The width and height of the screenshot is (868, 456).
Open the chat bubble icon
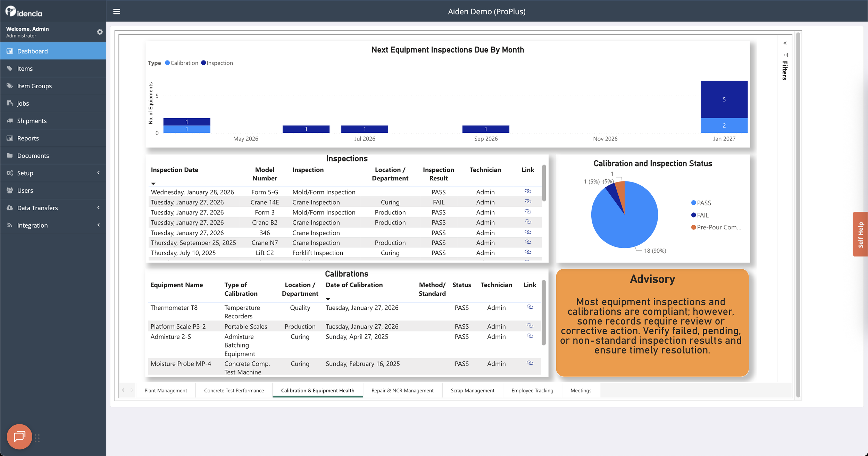[x=19, y=437]
